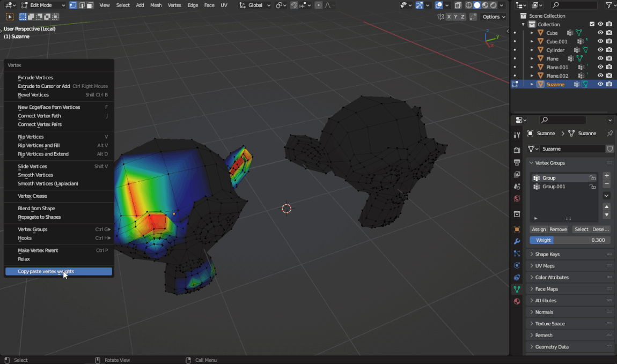This screenshot has width=617, height=364.
Task: Open the World properties tab
Action: 517,198
